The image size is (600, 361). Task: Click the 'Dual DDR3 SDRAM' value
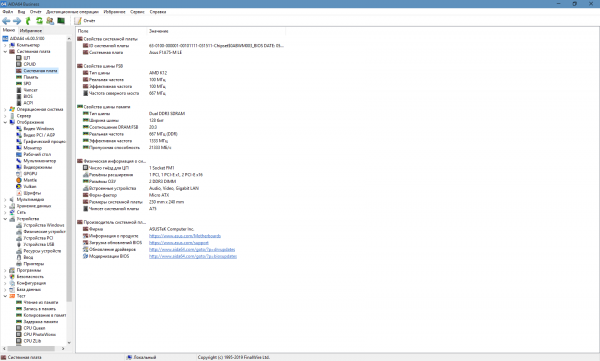pos(167,114)
